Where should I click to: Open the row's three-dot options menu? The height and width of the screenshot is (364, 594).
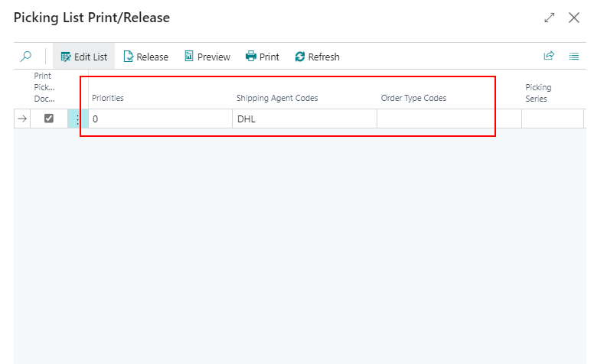77,119
